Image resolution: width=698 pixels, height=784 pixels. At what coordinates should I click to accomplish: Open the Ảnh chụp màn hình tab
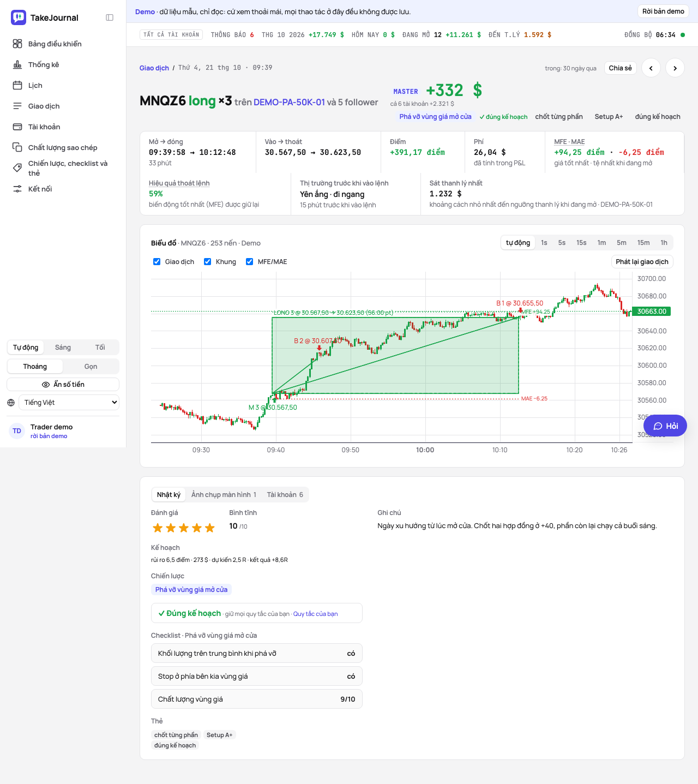point(224,495)
